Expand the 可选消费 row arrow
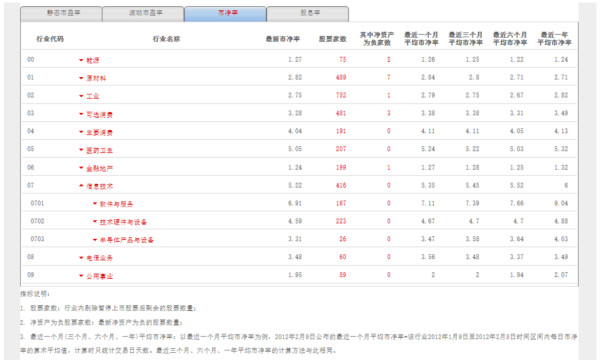The image size is (600, 362). (x=81, y=114)
